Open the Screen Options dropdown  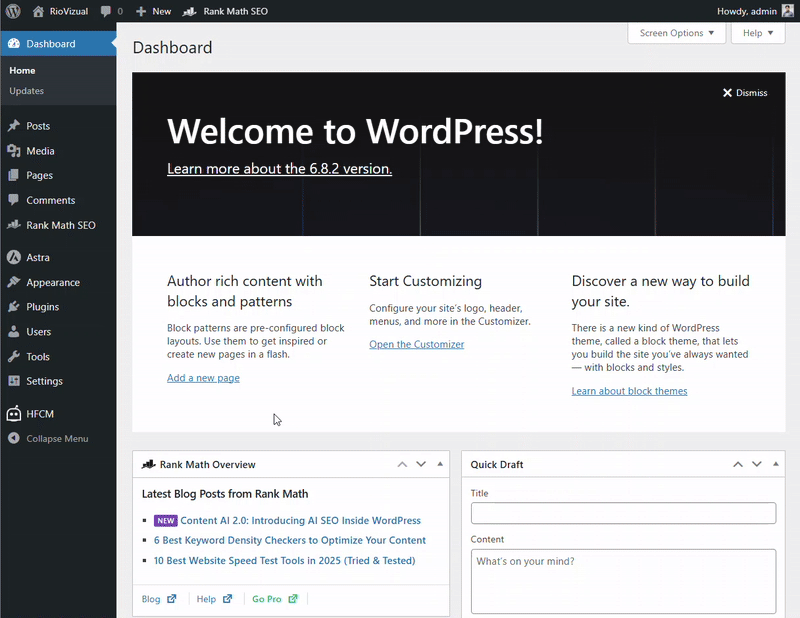(x=676, y=33)
